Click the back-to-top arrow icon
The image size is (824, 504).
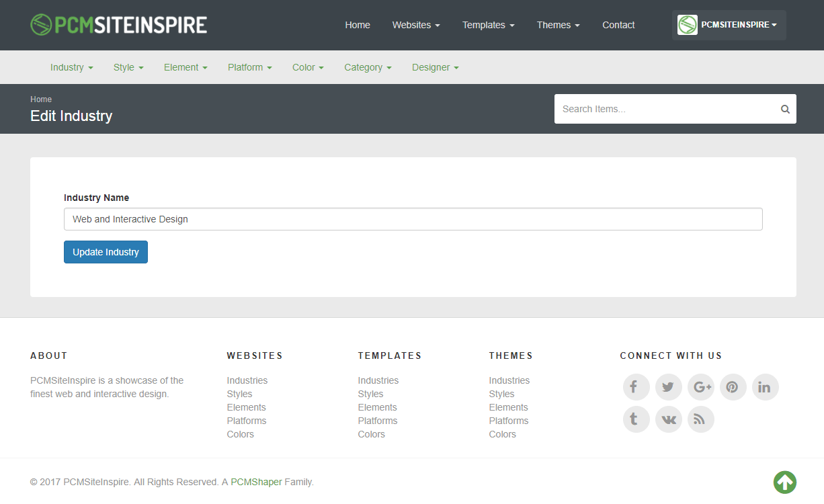[784, 482]
